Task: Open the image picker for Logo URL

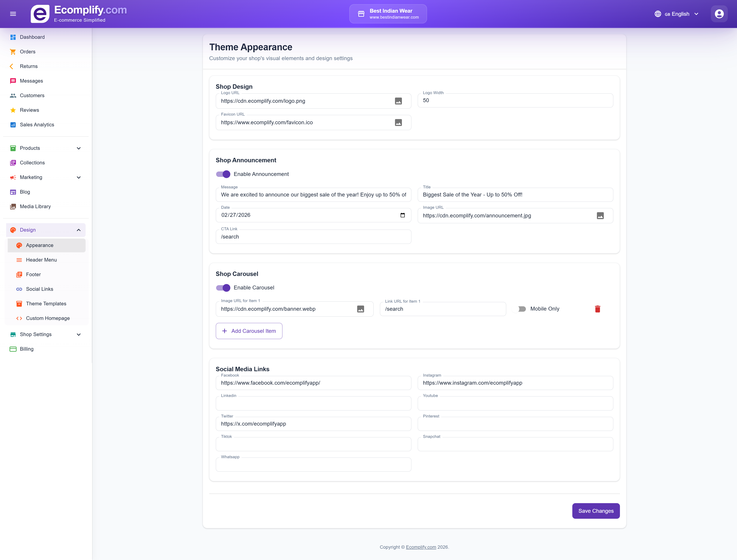Action: tap(398, 101)
